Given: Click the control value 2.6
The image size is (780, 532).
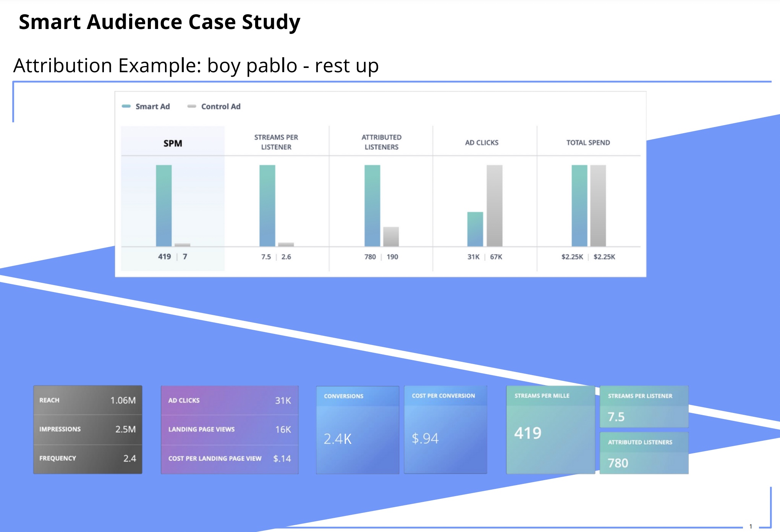Looking at the screenshot, I should click(x=286, y=257).
